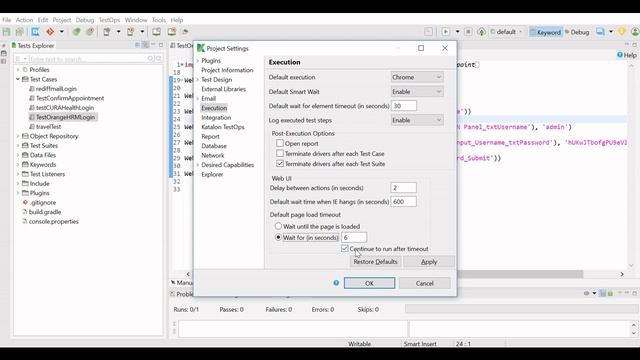The width and height of the screenshot is (640, 360).
Task: Click the Katalon logo in Project Settings title
Action: click(200, 48)
